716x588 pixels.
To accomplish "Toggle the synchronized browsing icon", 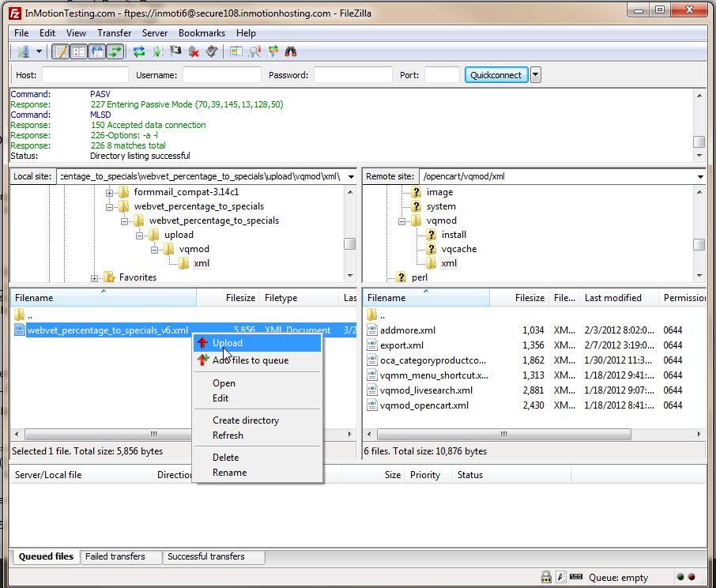I will click(273, 52).
